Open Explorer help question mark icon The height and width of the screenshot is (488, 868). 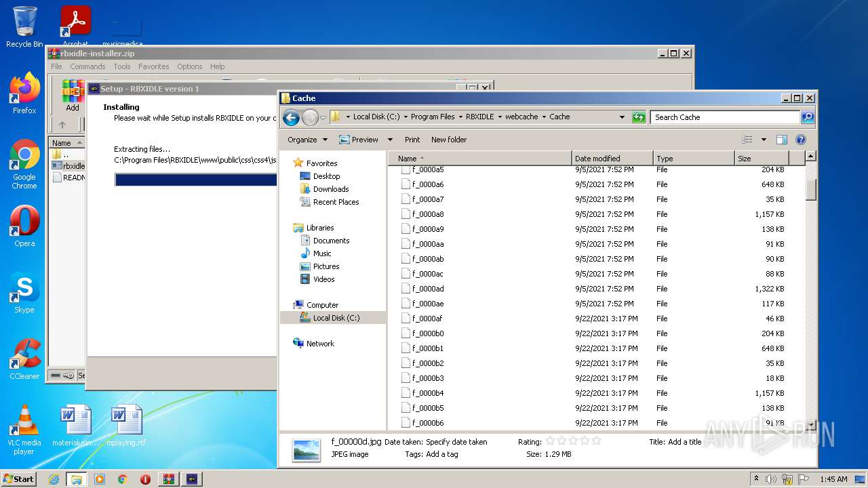tap(800, 140)
